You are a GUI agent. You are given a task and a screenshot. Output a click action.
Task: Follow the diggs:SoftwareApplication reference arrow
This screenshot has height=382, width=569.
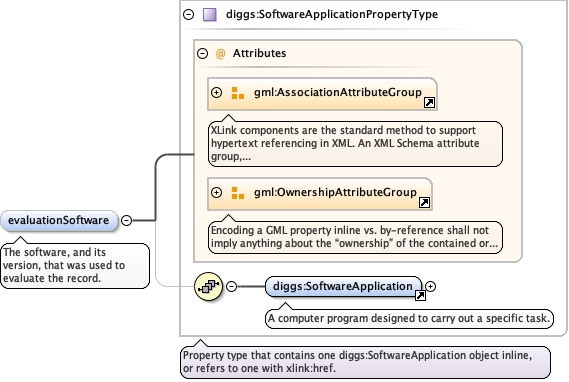tap(420, 296)
